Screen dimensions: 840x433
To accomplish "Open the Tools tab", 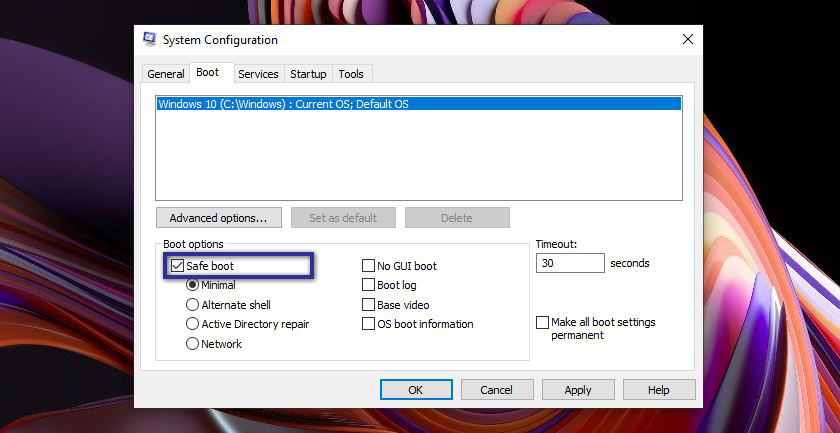I will [351, 74].
